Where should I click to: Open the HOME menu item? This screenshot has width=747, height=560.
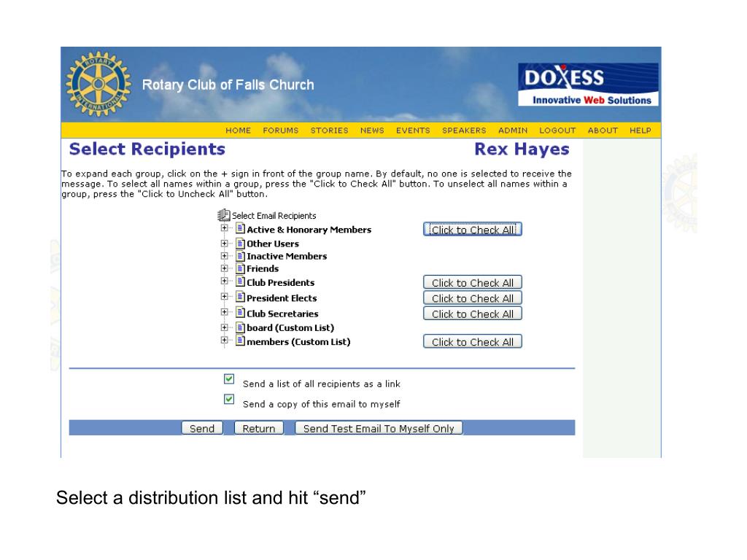(x=239, y=131)
